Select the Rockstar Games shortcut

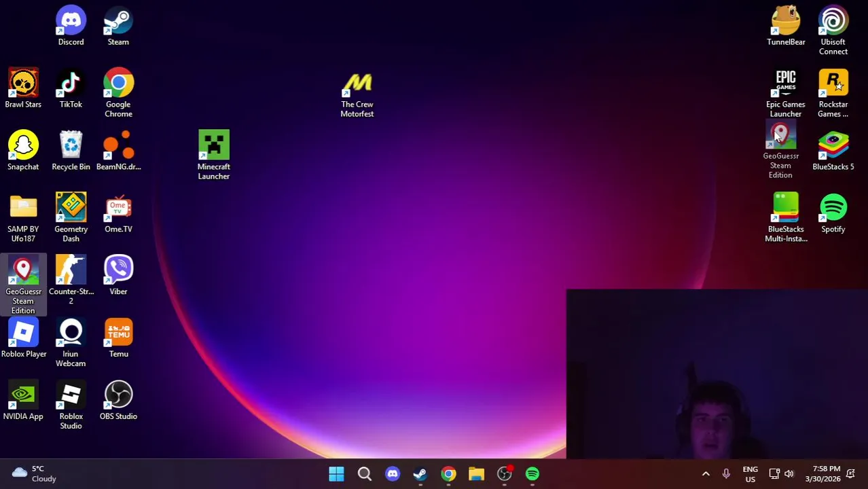point(833,93)
